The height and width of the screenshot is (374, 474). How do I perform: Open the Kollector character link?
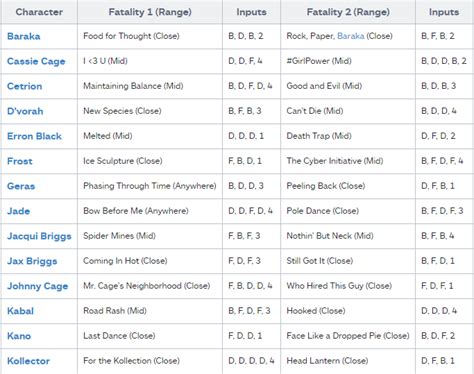pyautogui.click(x=28, y=361)
